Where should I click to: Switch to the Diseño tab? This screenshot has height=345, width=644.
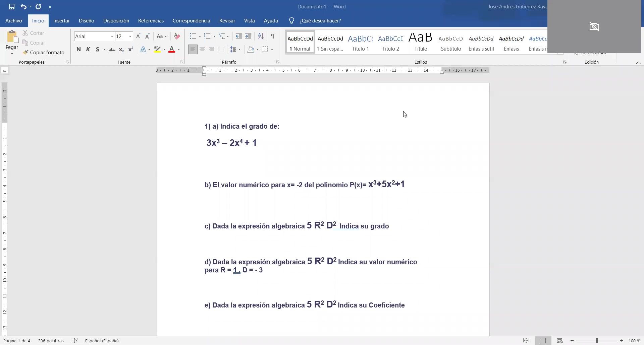pyautogui.click(x=87, y=21)
